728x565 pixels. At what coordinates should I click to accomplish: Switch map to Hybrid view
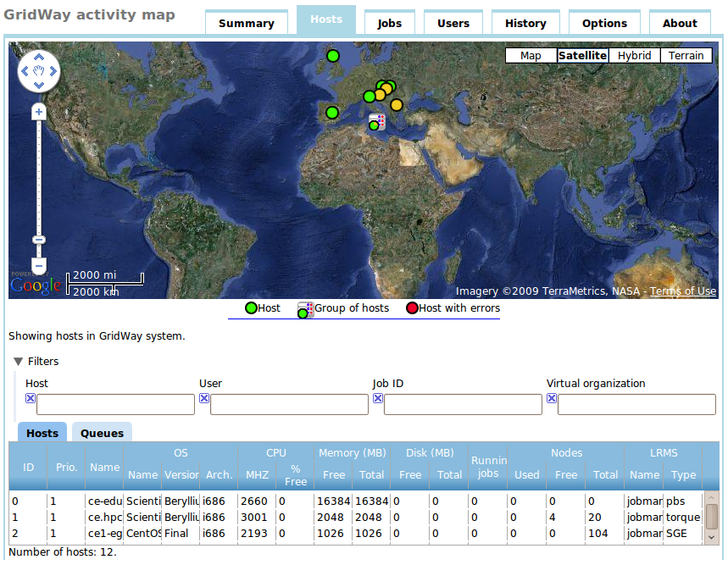click(634, 56)
